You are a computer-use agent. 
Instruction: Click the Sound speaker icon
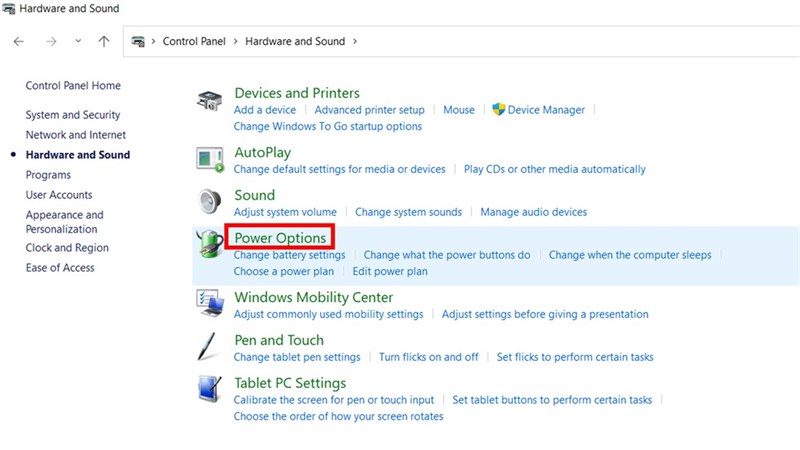(209, 201)
